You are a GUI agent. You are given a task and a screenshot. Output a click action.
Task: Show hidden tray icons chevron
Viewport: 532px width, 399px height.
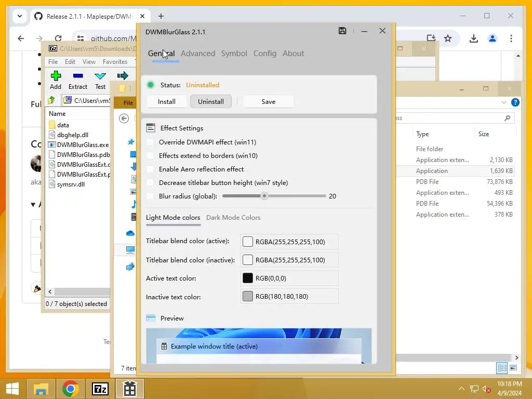tap(461, 389)
